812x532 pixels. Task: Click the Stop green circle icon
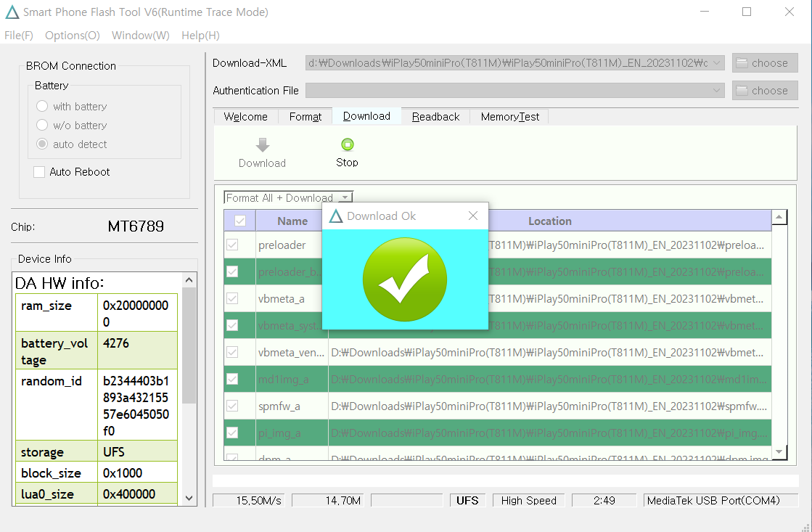point(348,144)
